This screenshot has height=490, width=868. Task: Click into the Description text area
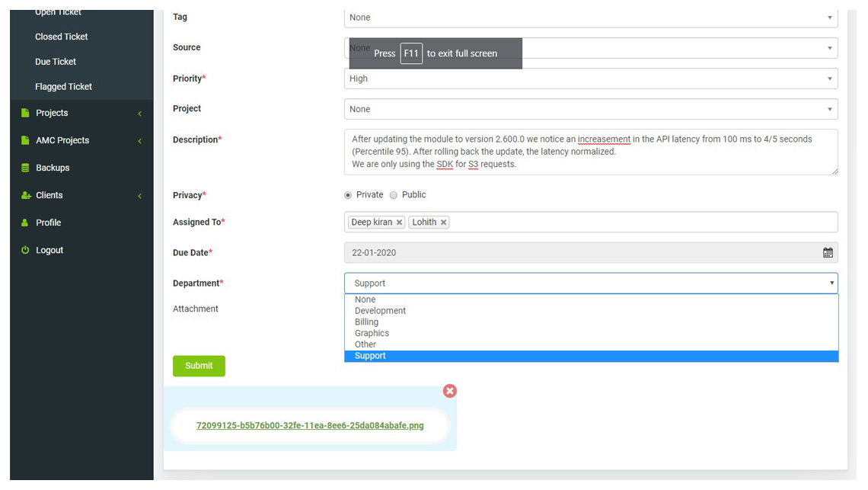[x=591, y=152]
